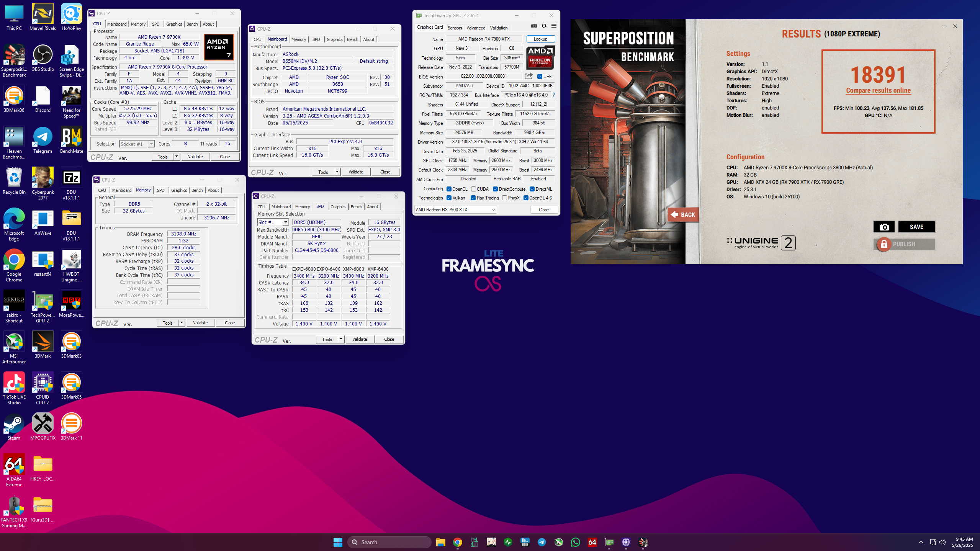
Task: Show hidden system tray icons chevron
Action: [x=921, y=542]
